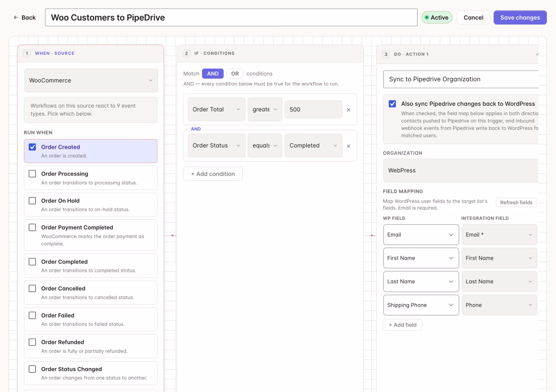
Task: Cancel editing the workflow
Action: point(473,17)
